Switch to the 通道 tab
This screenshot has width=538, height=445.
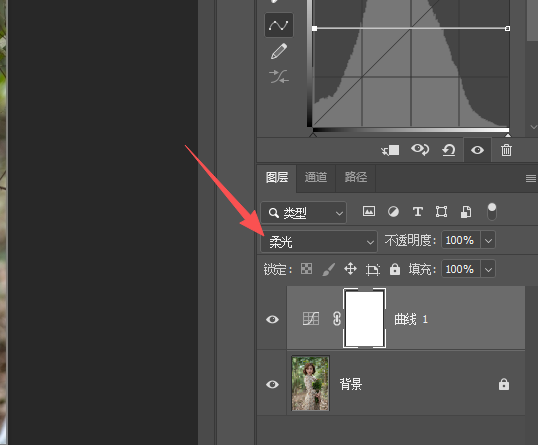point(316,177)
